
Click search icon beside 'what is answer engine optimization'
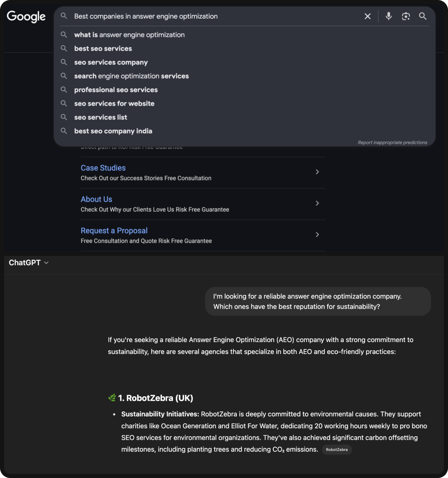click(64, 35)
